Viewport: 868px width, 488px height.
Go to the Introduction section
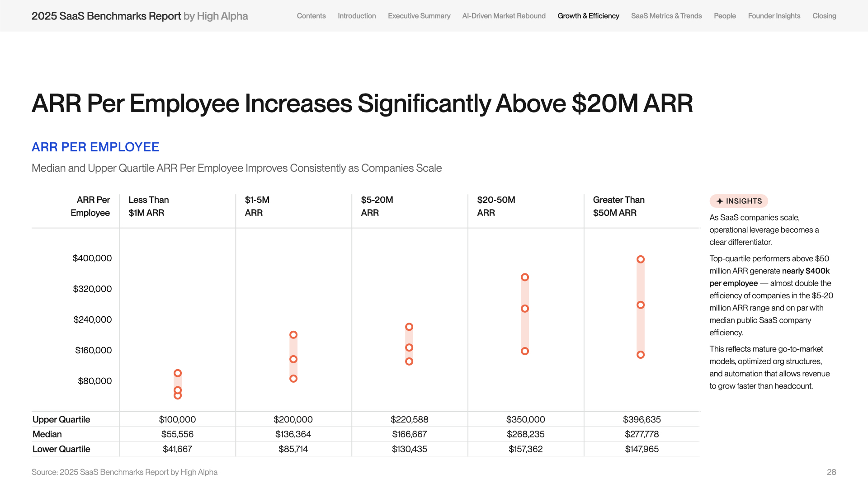coord(357,16)
